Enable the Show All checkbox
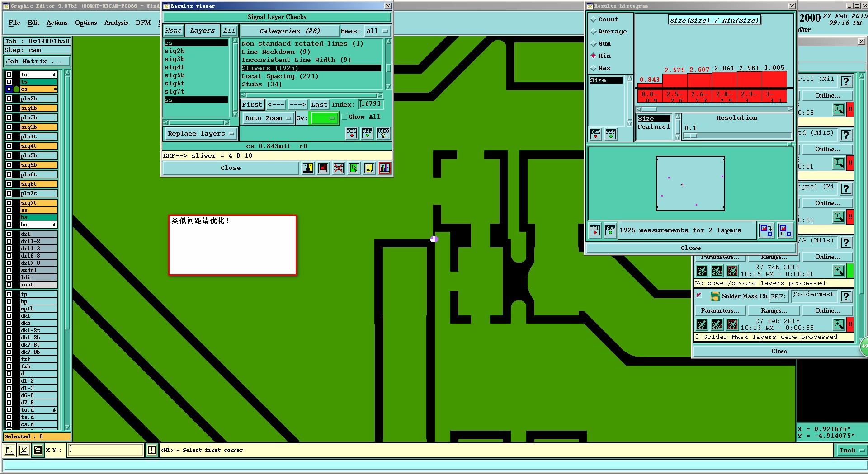The image size is (868, 474). point(344,117)
